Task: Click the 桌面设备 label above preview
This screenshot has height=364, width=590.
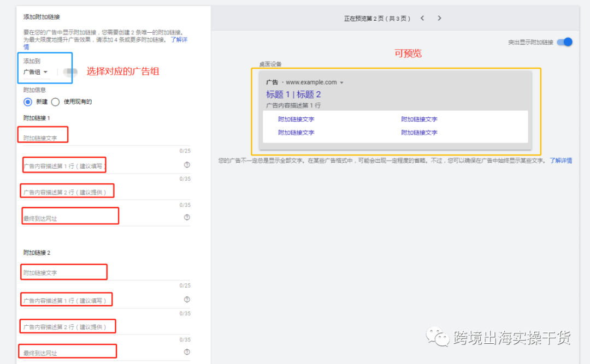Action: pos(270,64)
